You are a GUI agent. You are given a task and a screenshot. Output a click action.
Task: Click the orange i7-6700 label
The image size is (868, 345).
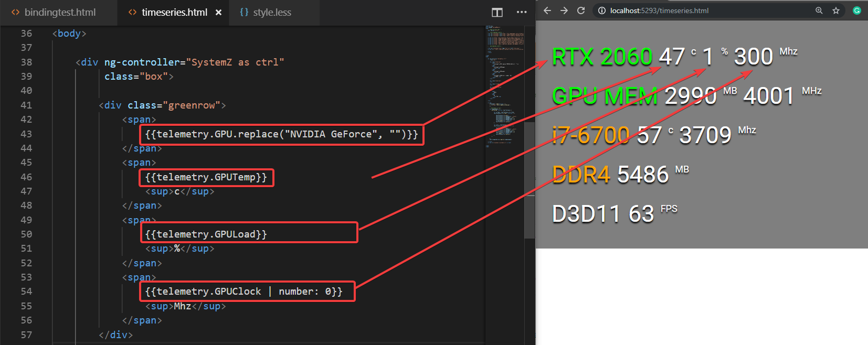(590, 135)
